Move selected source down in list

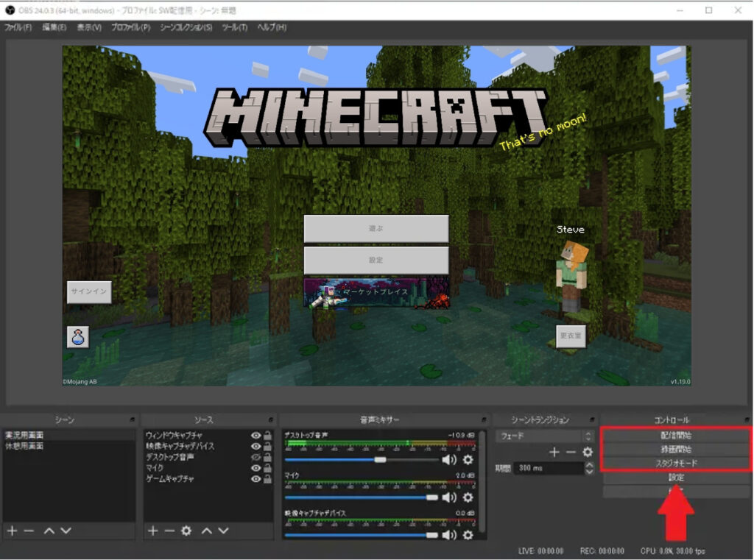[224, 531]
